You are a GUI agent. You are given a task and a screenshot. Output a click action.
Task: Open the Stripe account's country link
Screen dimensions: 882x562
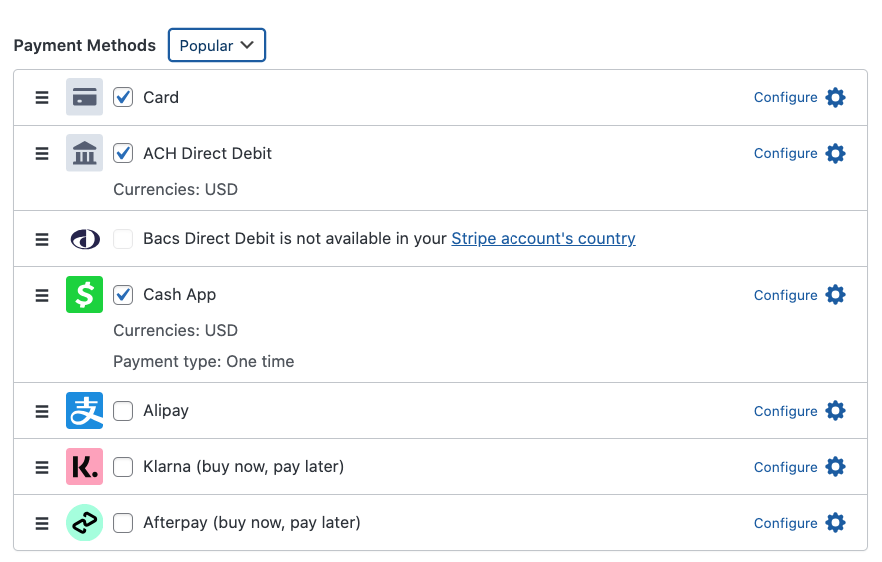click(543, 239)
